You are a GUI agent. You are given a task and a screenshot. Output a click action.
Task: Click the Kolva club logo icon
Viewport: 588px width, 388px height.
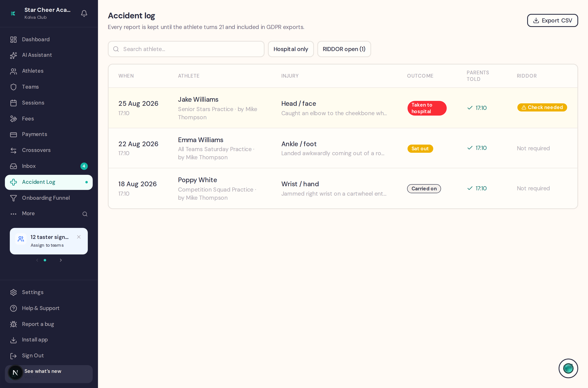pyautogui.click(x=13, y=13)
